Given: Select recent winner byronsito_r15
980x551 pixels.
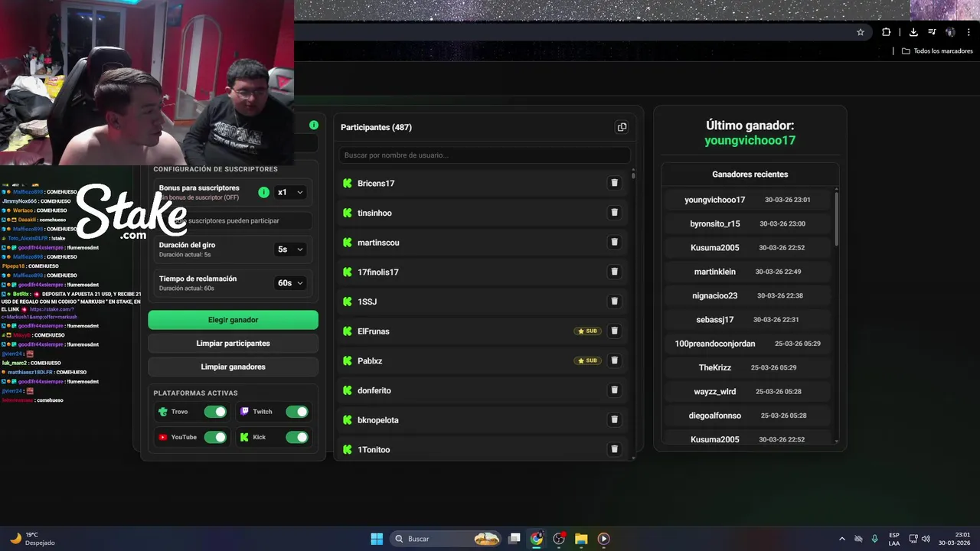Looking at the screenshot, I should (715, 223).
